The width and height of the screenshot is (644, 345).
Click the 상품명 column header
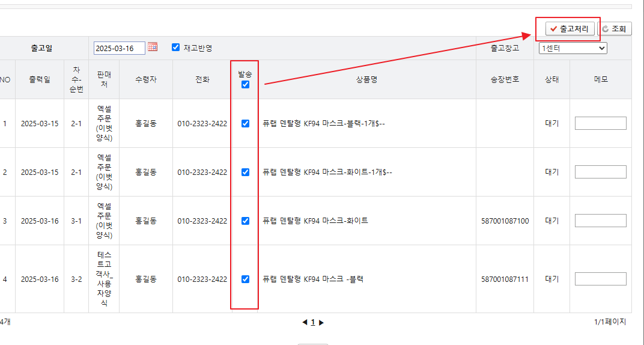tap(366, 80)
